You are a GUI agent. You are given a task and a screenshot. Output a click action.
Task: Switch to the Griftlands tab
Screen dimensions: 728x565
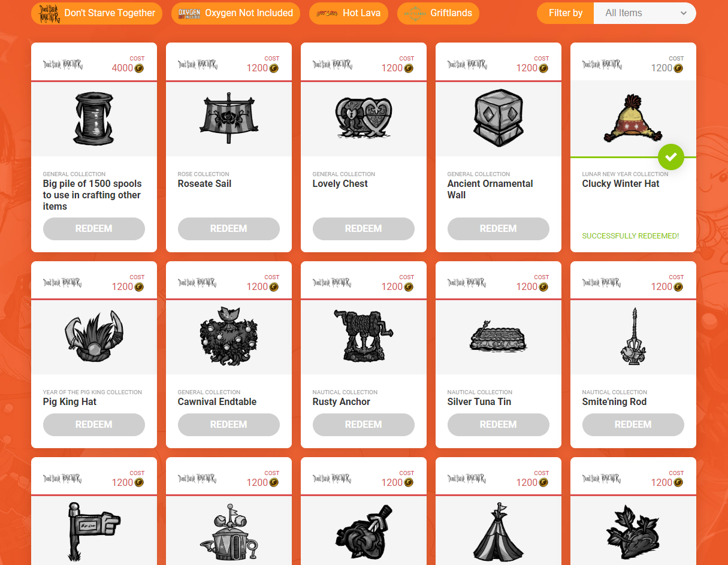click(438, 13)
